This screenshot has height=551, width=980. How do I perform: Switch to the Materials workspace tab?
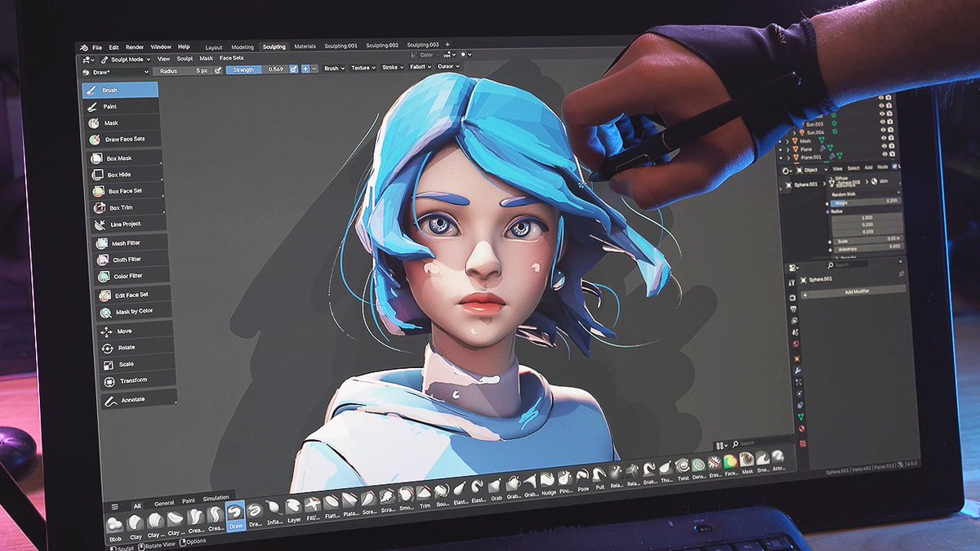coord(305,47)
